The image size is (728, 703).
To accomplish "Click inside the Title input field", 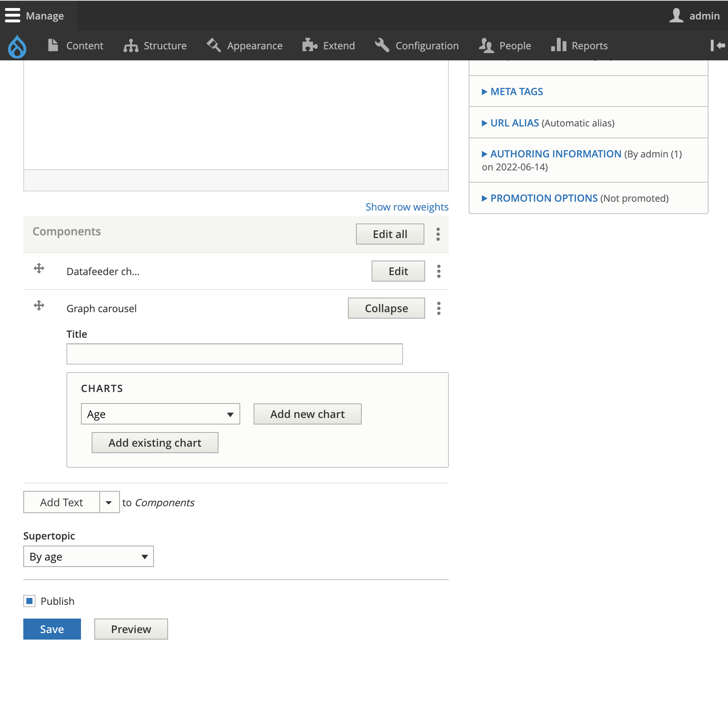I will tap(234, 354).
